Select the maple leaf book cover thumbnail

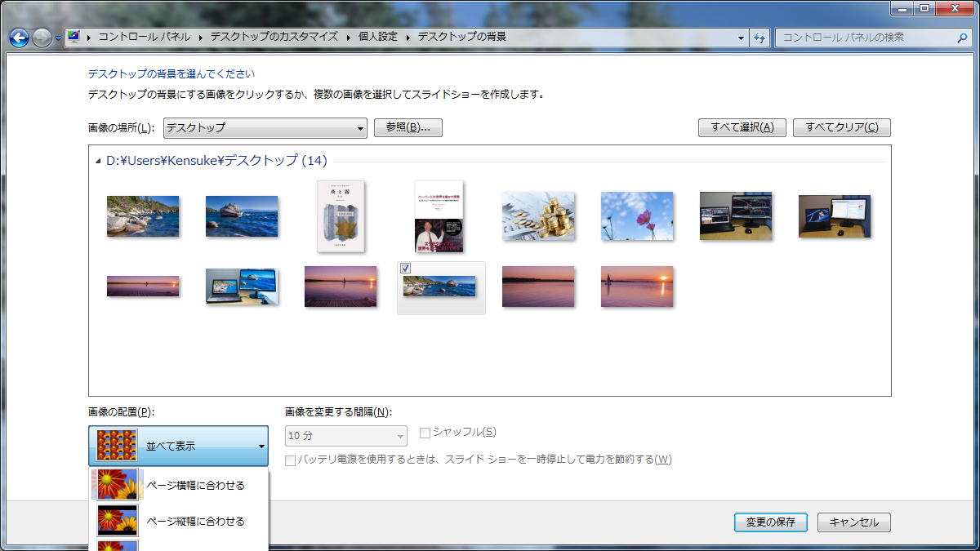point(341,216)
